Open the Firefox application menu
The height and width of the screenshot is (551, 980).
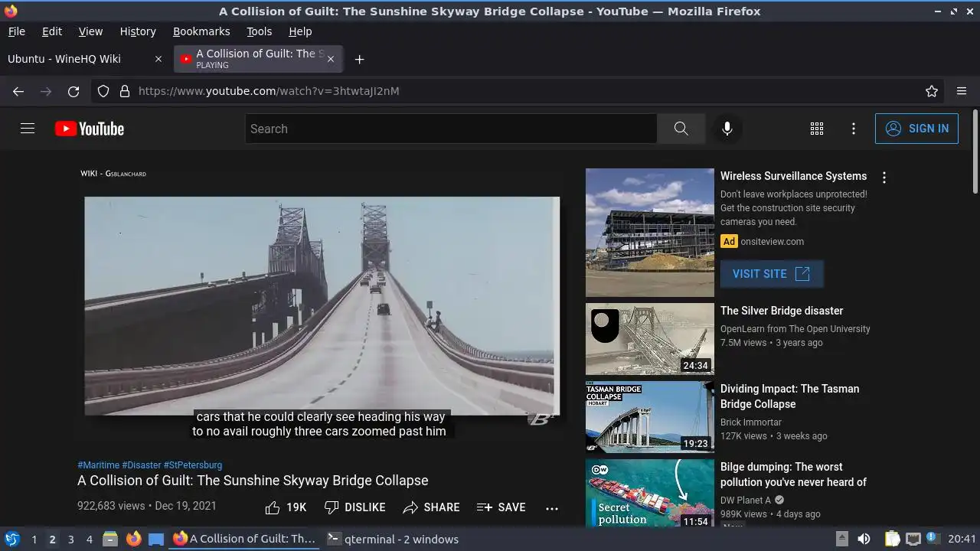click(962, 91)
